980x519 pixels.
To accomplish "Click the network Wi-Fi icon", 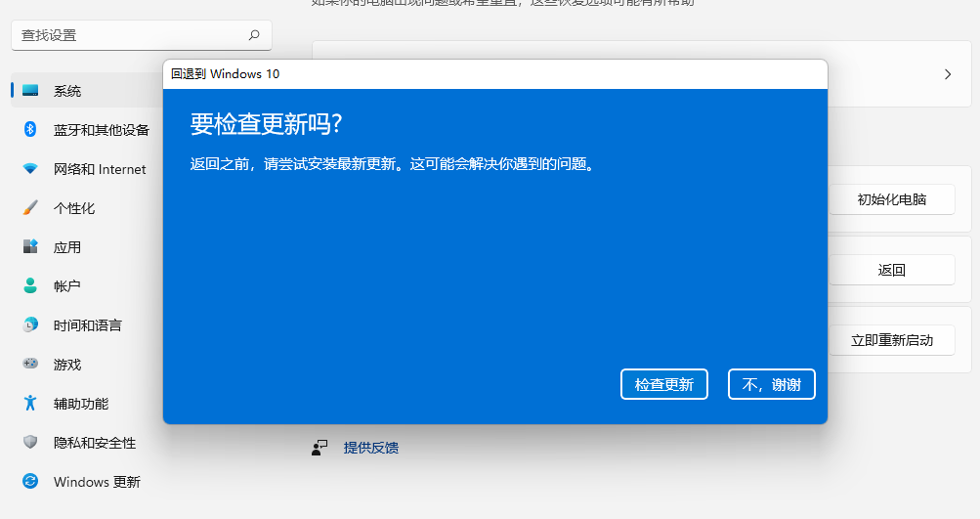I will point(30,169).
